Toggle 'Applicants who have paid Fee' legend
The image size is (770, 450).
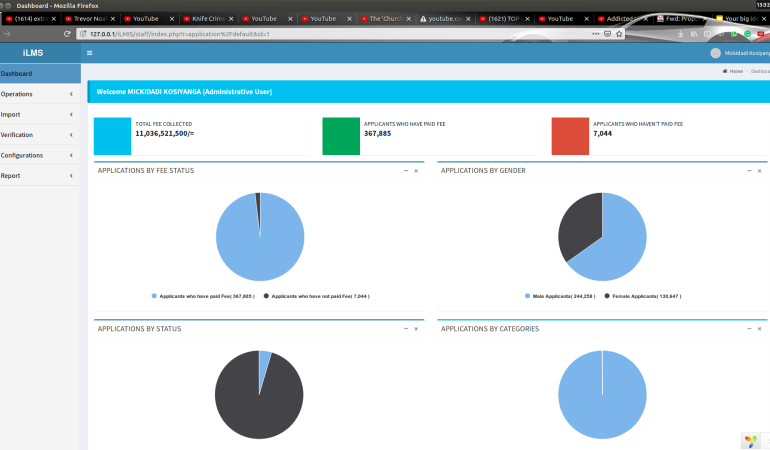tap(205, 296)
